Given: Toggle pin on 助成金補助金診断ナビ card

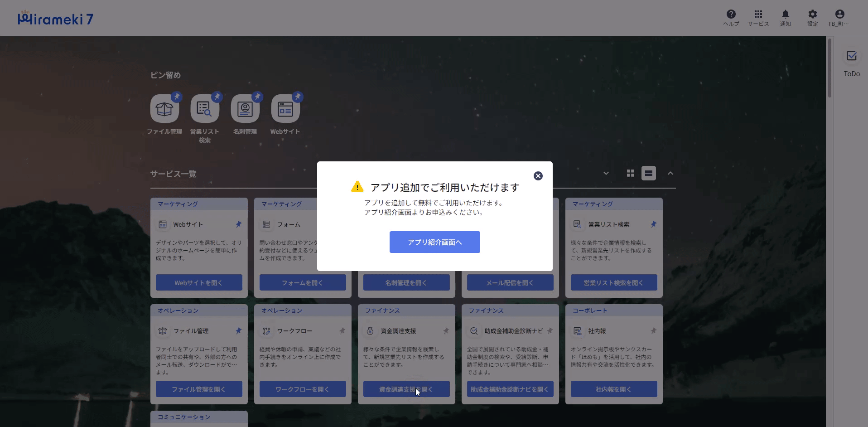Looking at the screenshot, I should [550, 331].
